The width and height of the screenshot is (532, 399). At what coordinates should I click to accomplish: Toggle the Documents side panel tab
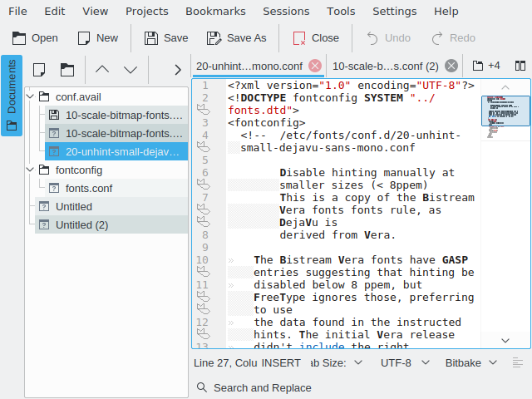point(12,96)
